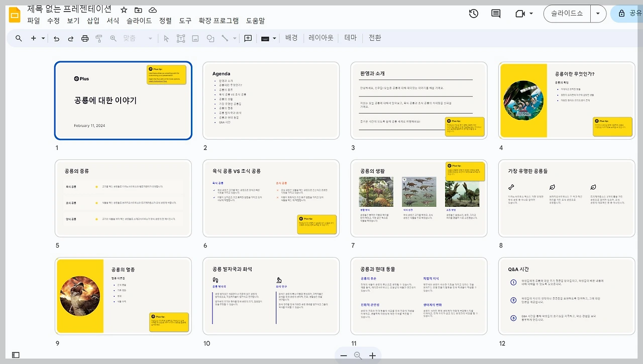Viewport: 643px width, 364px height.
Task: Open version history with the clock icon
Action: click(474, 14)
